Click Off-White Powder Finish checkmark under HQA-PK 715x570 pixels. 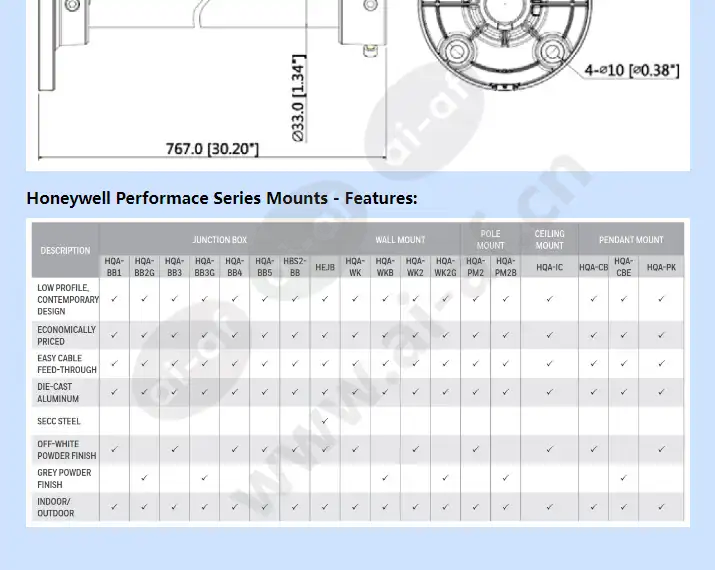click(661, 449)
